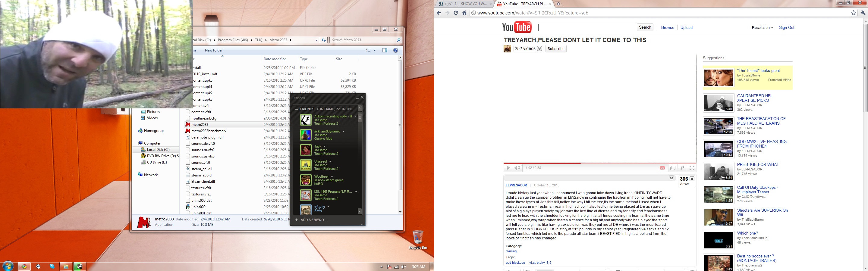Open Skype from the taskbar
The width and height of the screenshot is (868, 271).
[52, 266]
